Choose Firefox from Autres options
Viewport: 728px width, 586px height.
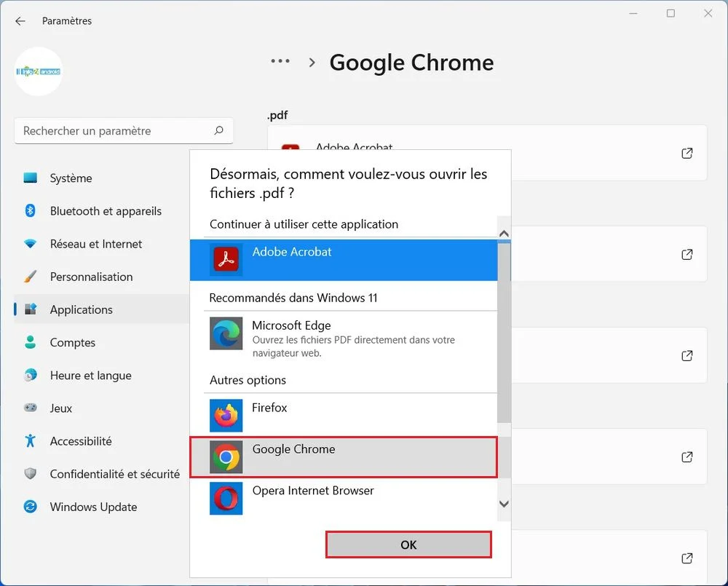coord(344,416)
